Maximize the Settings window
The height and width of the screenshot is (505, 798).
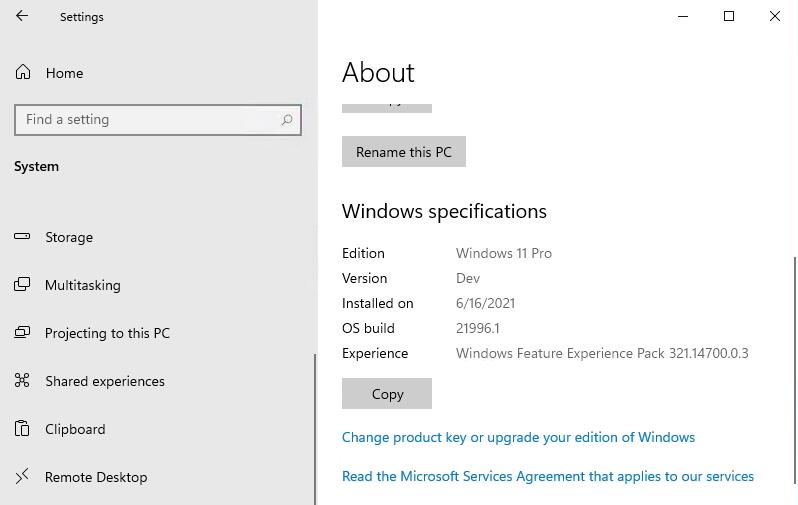tap(729, 17)
